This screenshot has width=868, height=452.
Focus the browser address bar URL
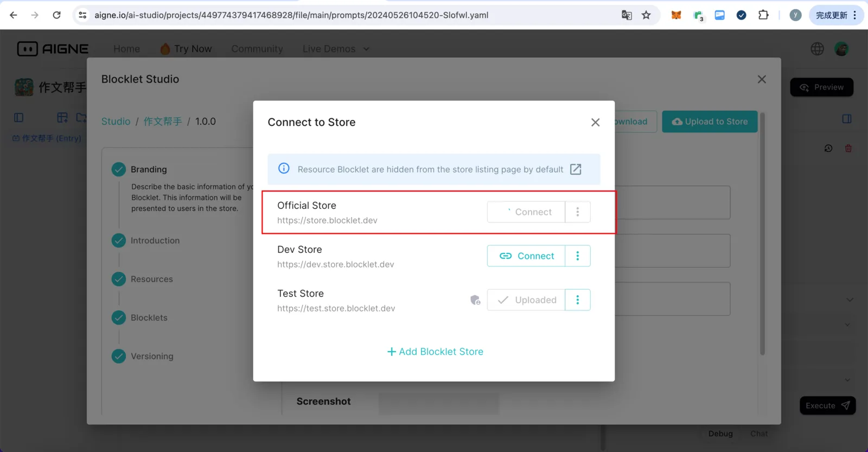click(x=291, y=15)
